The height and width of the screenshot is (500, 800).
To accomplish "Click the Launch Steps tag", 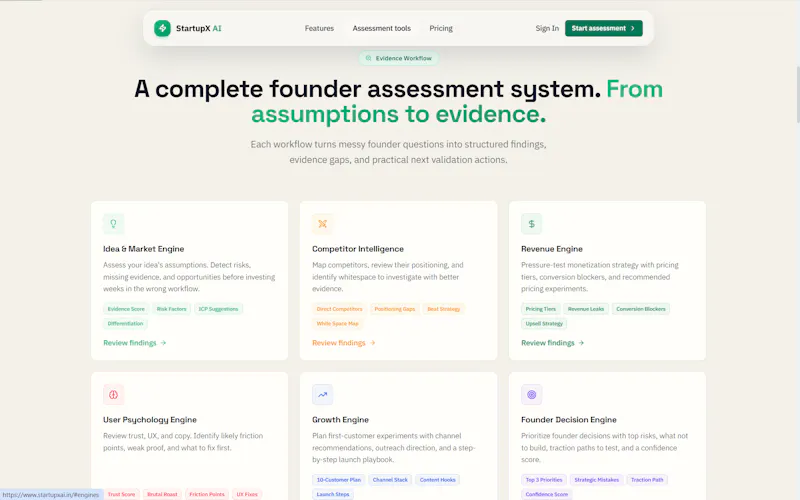I will (333, 494).
